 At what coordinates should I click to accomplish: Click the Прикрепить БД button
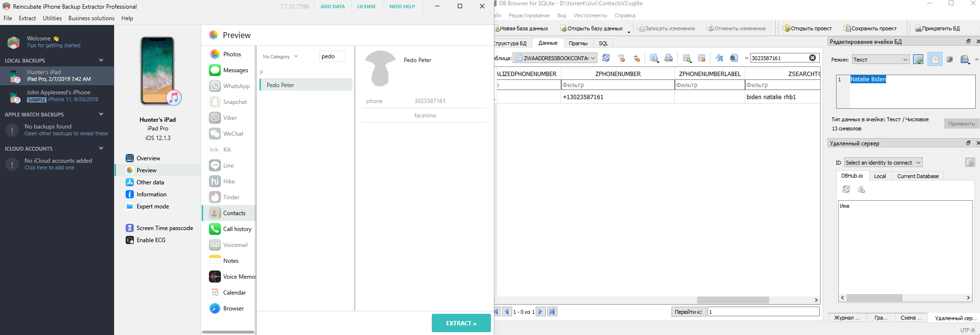(937, 28)
